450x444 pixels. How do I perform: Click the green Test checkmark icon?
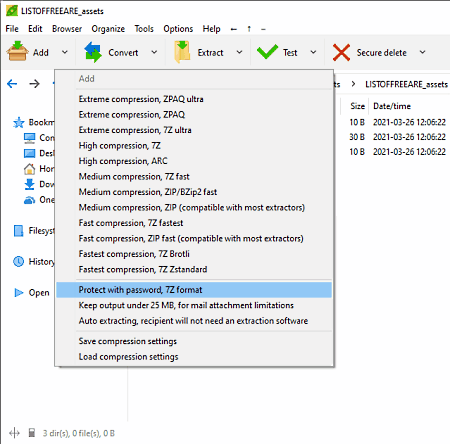click(x=267, y=52)
